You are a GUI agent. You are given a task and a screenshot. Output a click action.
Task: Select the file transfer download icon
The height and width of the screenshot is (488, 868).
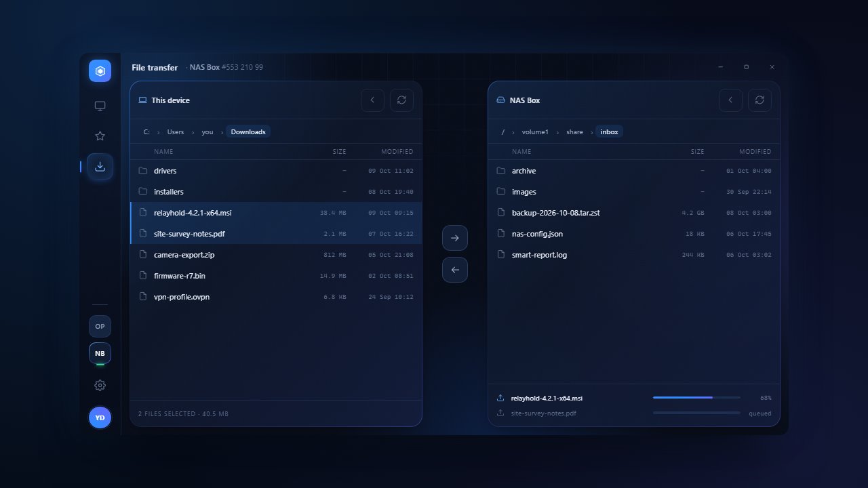click(x=100, y=166)
